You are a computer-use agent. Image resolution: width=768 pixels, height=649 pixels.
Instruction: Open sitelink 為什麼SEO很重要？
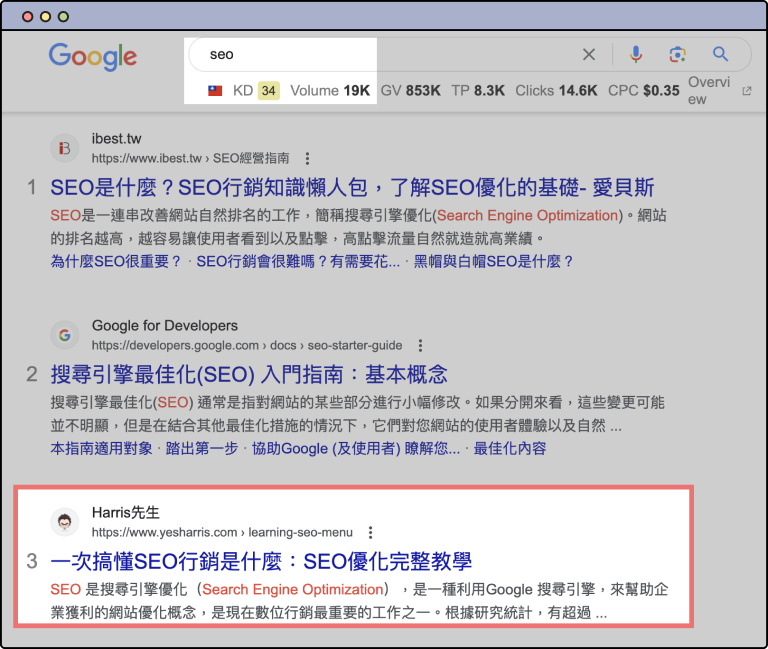click(116, 261)
